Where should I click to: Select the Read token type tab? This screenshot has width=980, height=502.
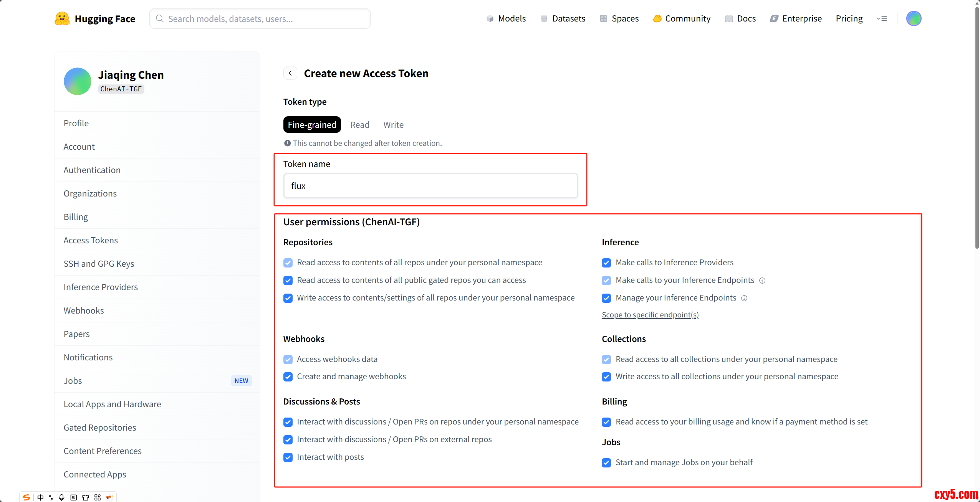click(359, 125)
